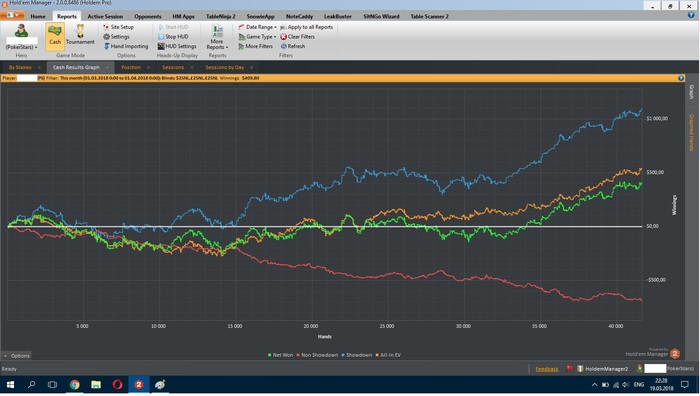Open Settings in the Options group
The width and height of the screenshot is (700, 396).
pyautogui.click(x=116, y=37)
